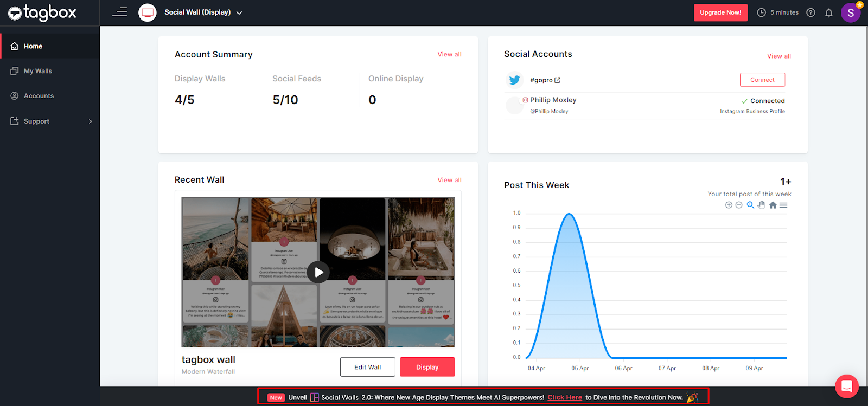Image resolution: width=868 pixels, height=406 pixels.
Task: Click the Upgrade Now! button
Action: [x=720, y=12]
